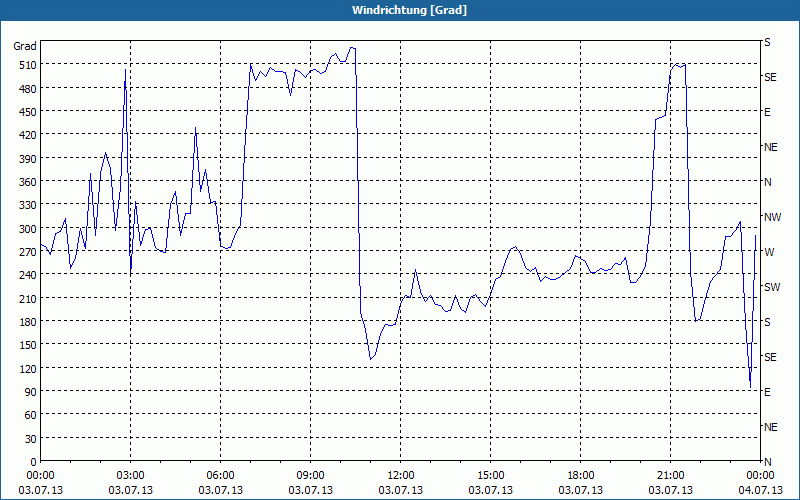
Task: Select the 510 value on the y-axis
Action: coord(28,65)
